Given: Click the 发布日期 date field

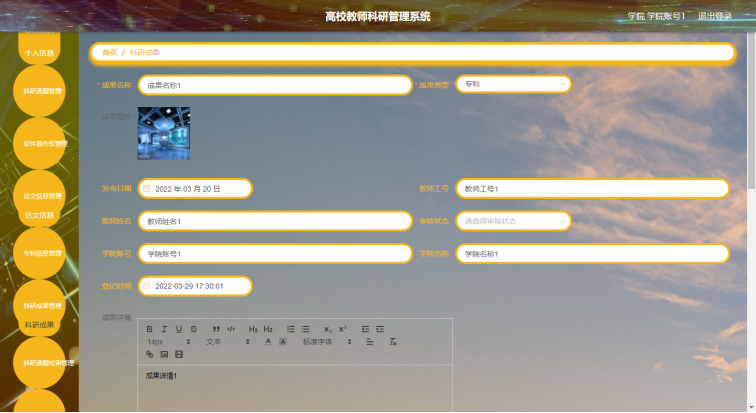Looking at the screenshot, I should coord(195,189).
